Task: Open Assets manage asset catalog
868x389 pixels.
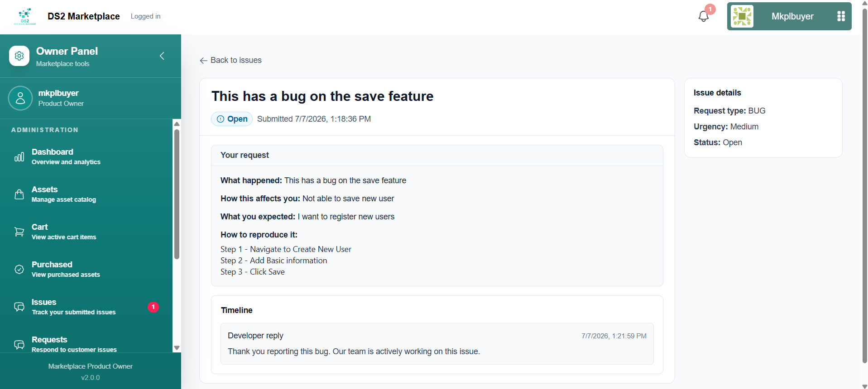Action: [x=86, y=194]
